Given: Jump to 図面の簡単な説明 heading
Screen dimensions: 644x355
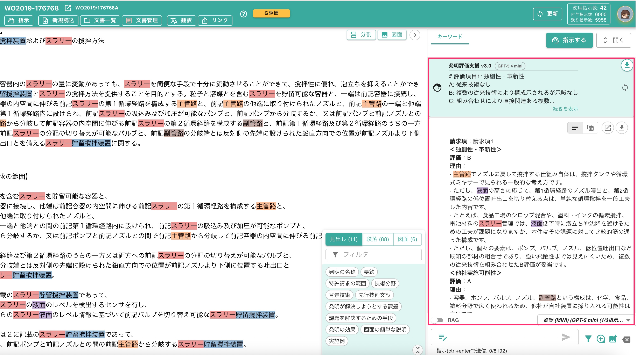Looking at the screenshot, I should coord(385,329).
